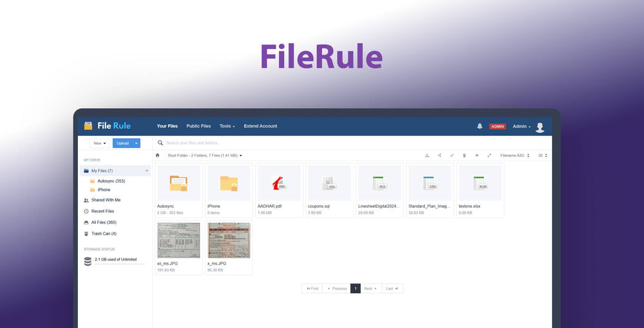Click the New button
Image resolution: width=644 pixels, height=328 pixels.
(99, 143)
